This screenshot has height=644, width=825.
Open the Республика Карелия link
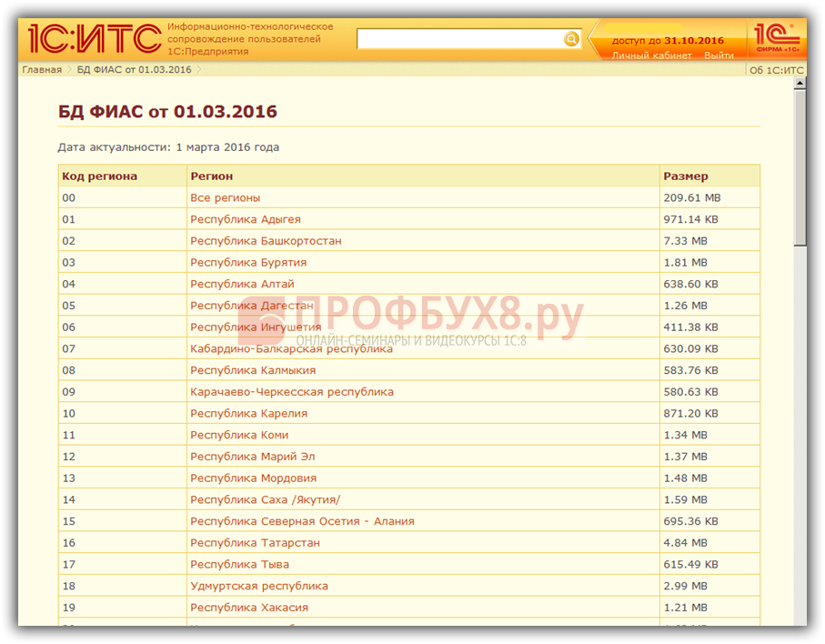click(248, 413)
